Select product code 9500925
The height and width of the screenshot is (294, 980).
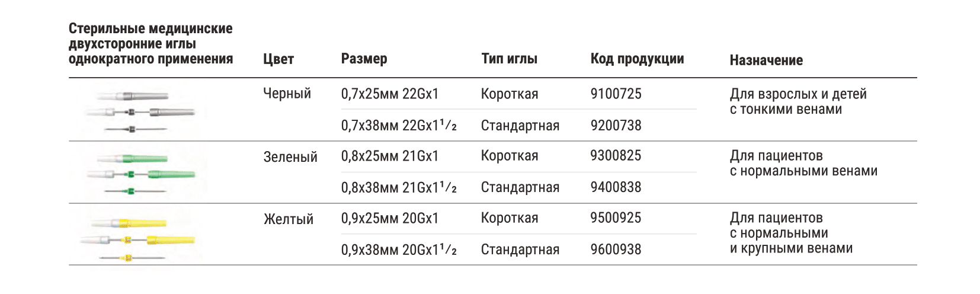(x=616, y=218)
